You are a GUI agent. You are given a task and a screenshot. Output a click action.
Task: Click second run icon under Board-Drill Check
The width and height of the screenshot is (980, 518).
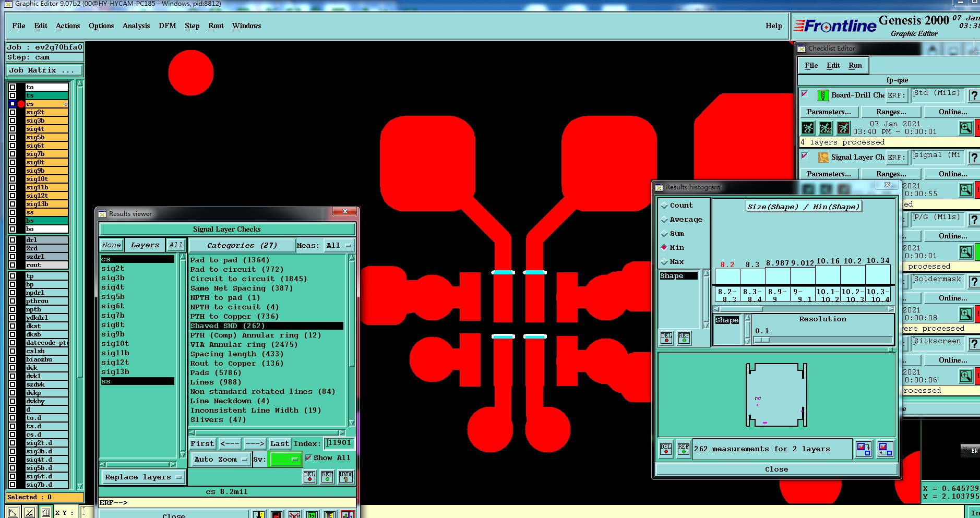[826, 127]
